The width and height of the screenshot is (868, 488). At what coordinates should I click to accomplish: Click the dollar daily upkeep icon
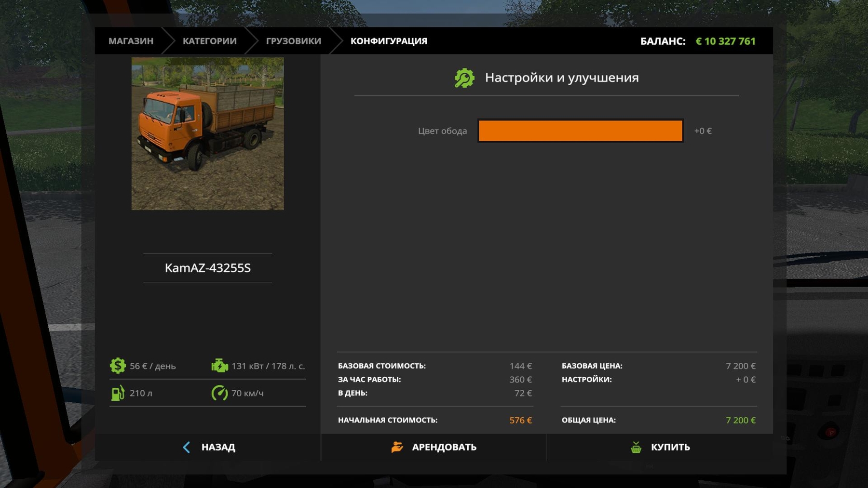(x=118, y=366)
